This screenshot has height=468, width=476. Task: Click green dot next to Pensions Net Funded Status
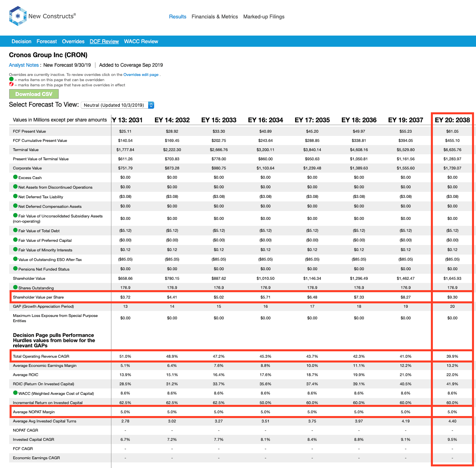[15, 269]
